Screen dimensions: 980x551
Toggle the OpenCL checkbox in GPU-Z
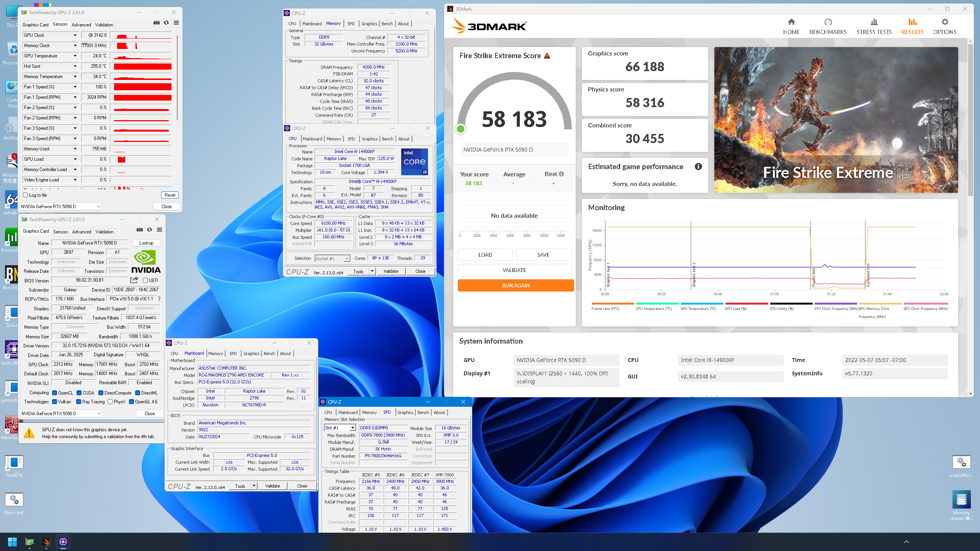pos(55,393)
